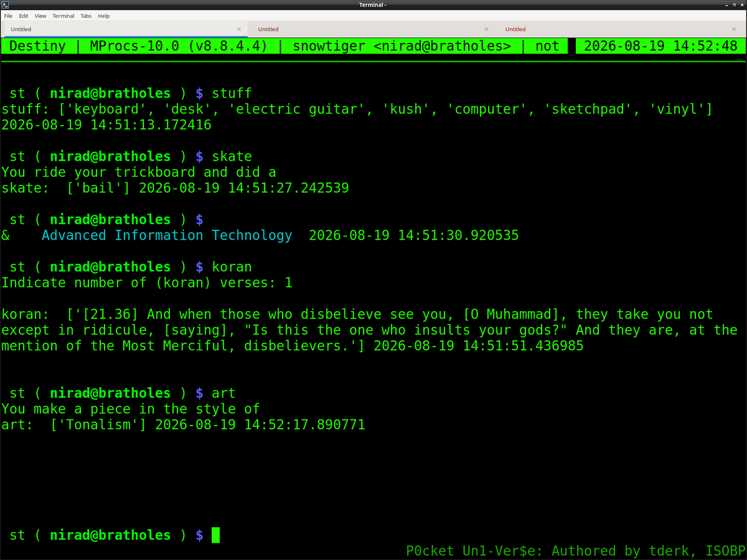Click the terminal icon in the title bar

(x=5, y=5)
